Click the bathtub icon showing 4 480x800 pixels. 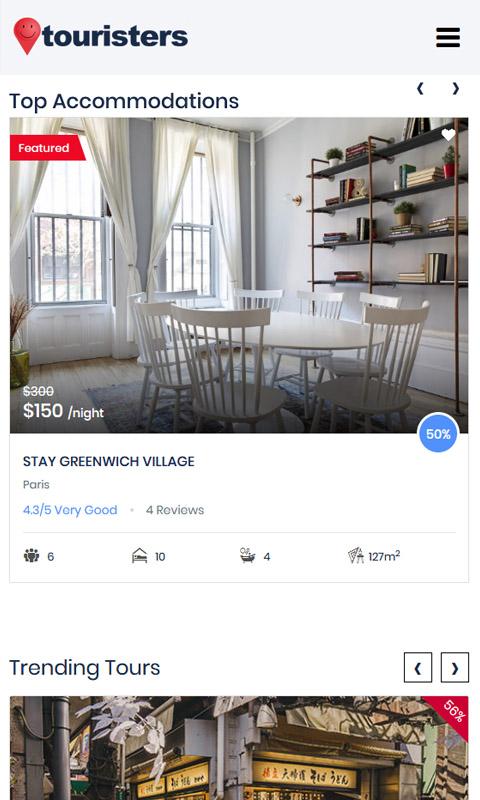click(x=247, y=556)
